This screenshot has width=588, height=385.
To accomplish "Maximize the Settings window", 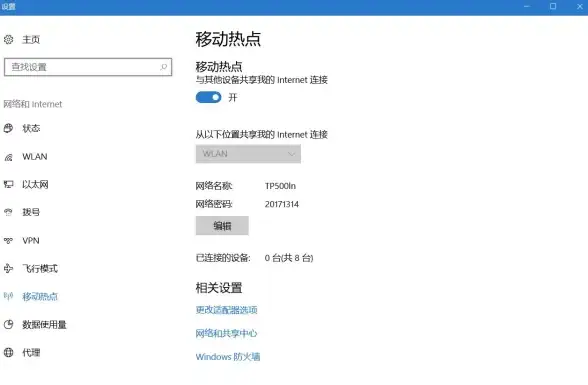I will pos(553,6).
